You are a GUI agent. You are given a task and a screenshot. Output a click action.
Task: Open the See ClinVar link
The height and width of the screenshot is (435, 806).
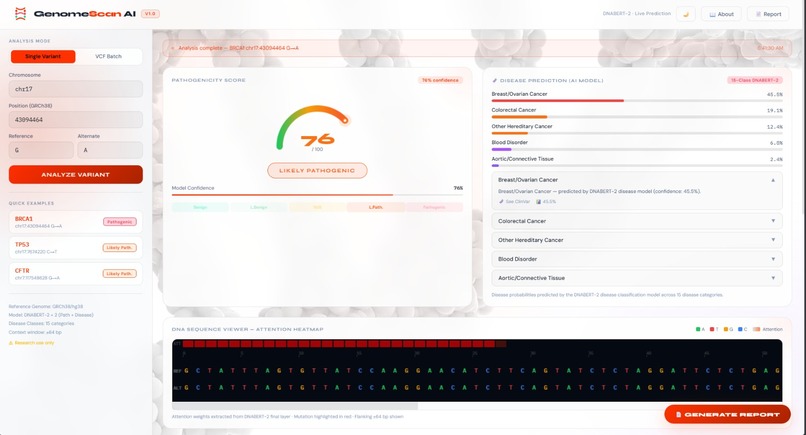coord(514,202)
